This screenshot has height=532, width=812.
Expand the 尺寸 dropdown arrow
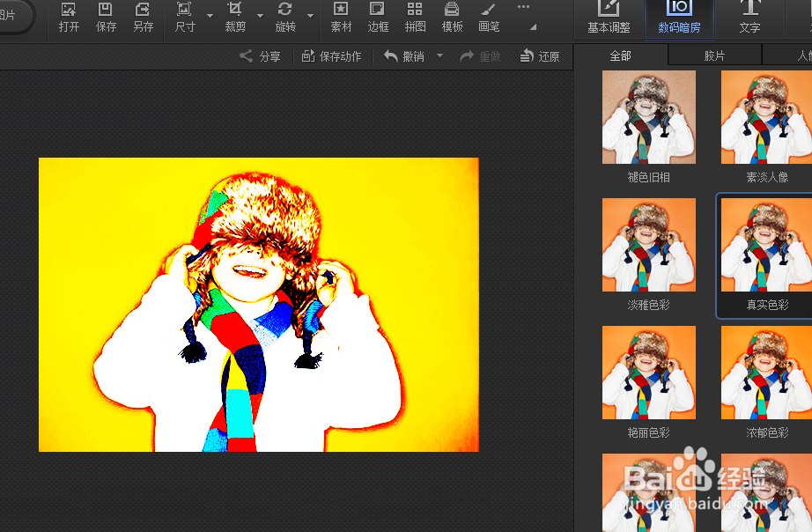pos(210,16)
